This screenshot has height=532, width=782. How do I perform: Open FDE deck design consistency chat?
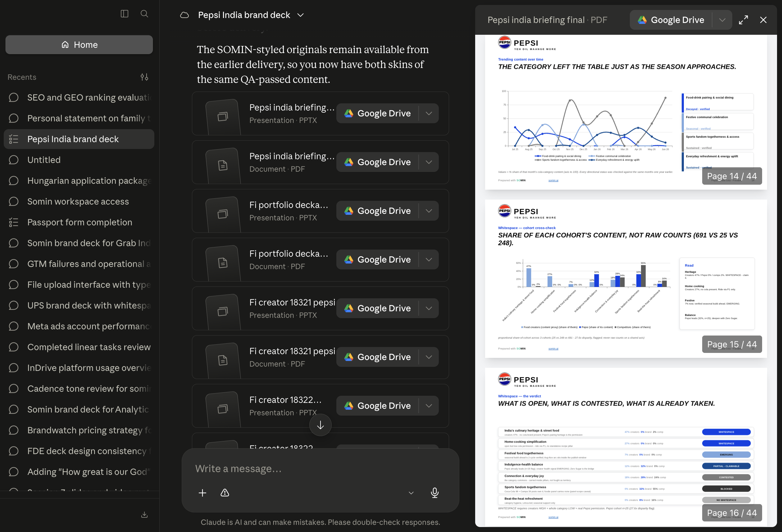click(79, 451)
